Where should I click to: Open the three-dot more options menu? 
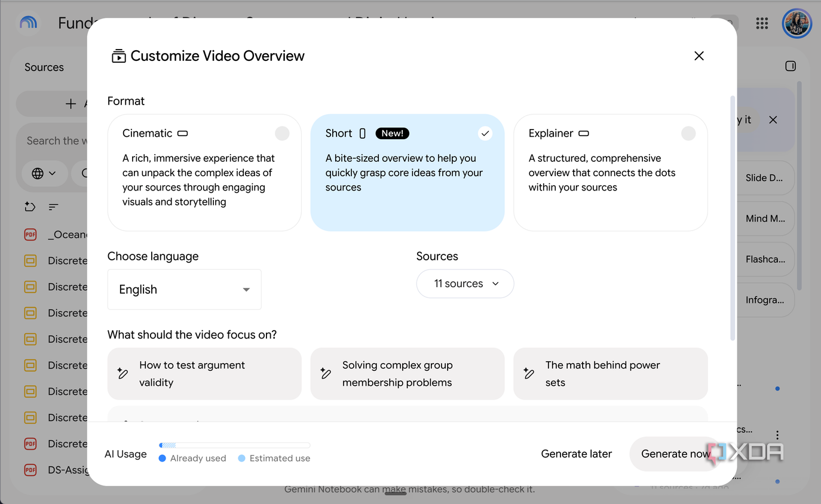tap(777, 435)
